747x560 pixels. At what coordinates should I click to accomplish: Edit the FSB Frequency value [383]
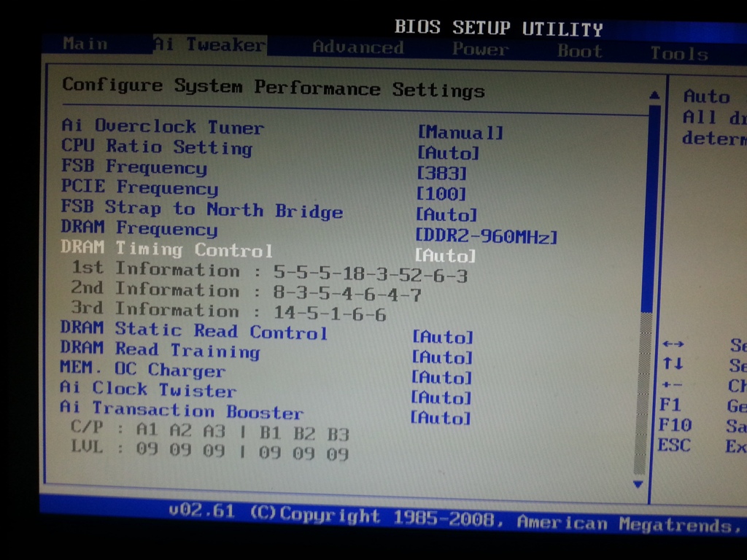point(441,174)
